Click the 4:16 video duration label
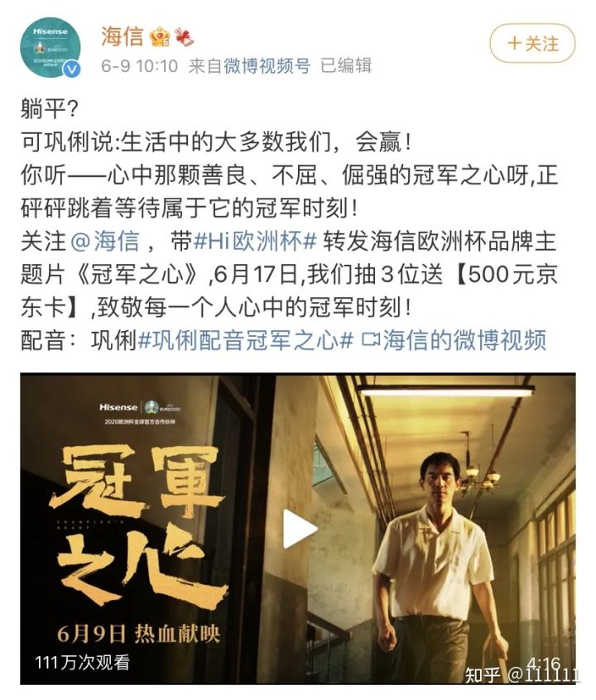The width and height of the screenshot is (596, 700). pos(544,664)
